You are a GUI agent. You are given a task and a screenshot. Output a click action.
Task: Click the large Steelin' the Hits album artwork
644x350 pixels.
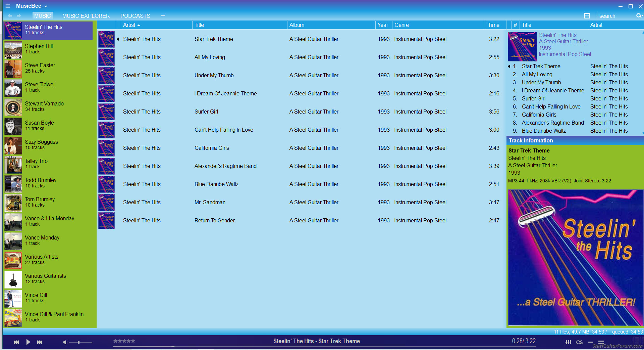click(576, 258)
